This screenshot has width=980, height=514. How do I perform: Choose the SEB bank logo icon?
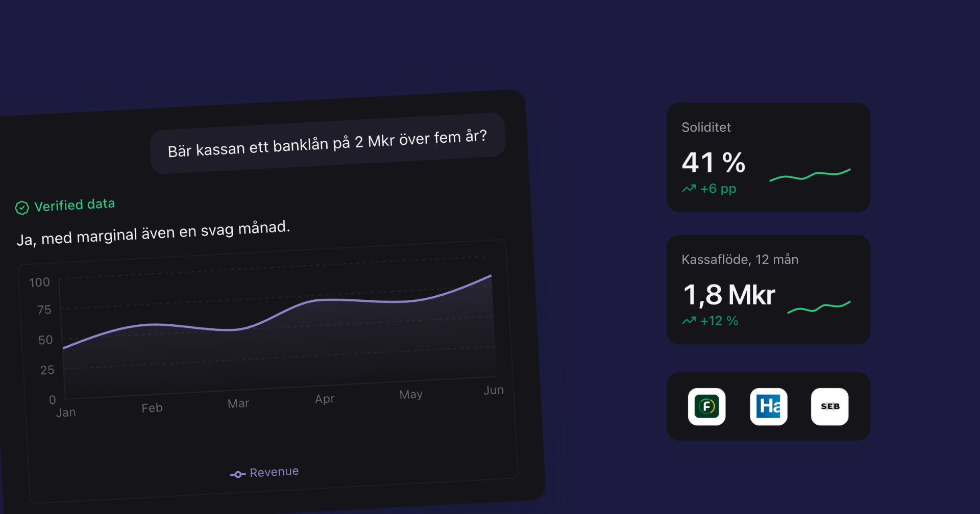coord(830,406)
